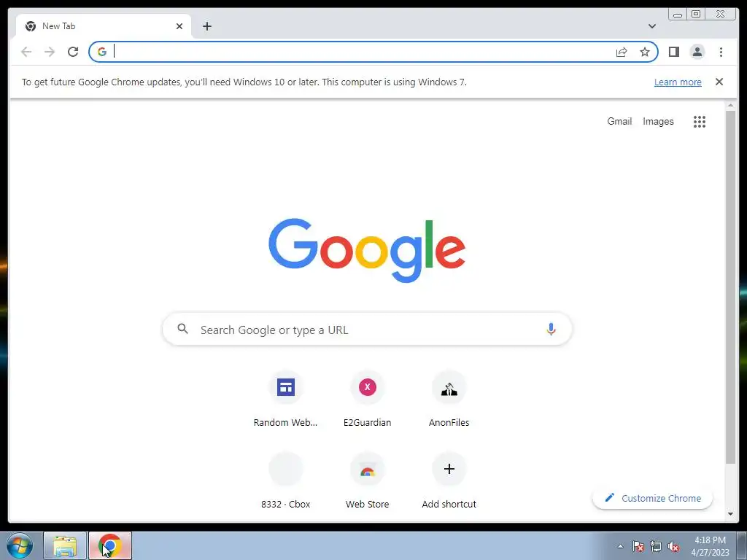Click the Search Google or type a URL box

pyautogui.click(x=368, y=329)
